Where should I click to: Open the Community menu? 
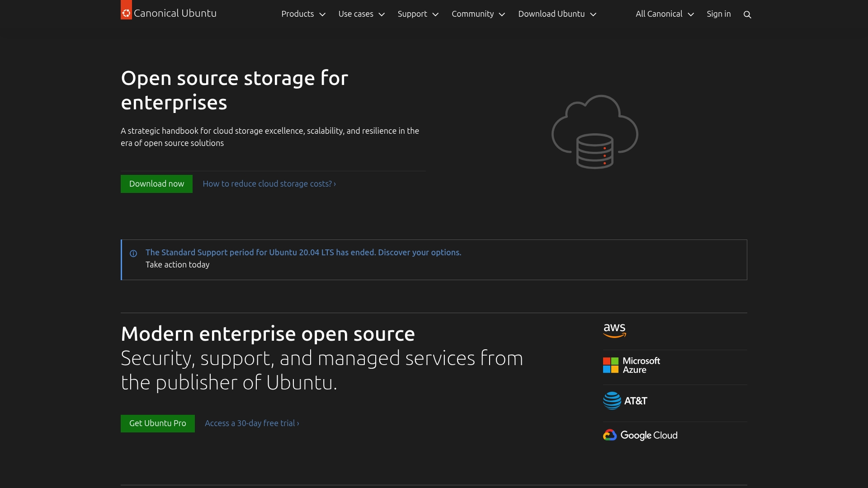[x=478, y=14]
